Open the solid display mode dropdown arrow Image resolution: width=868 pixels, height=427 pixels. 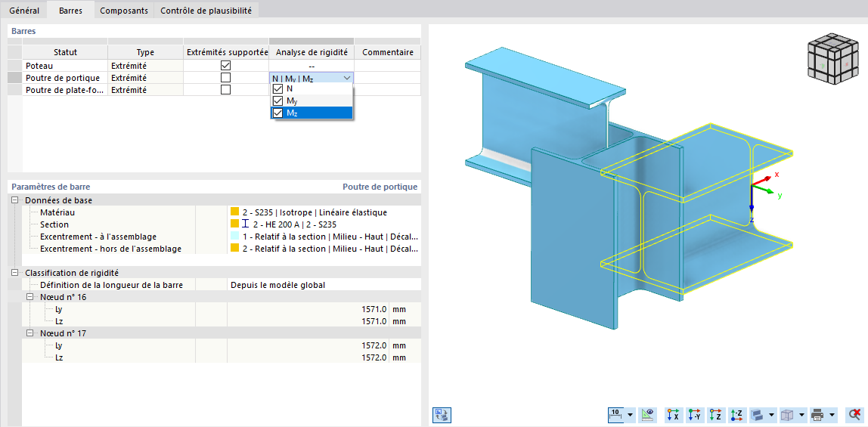click(x=771, y=415)
